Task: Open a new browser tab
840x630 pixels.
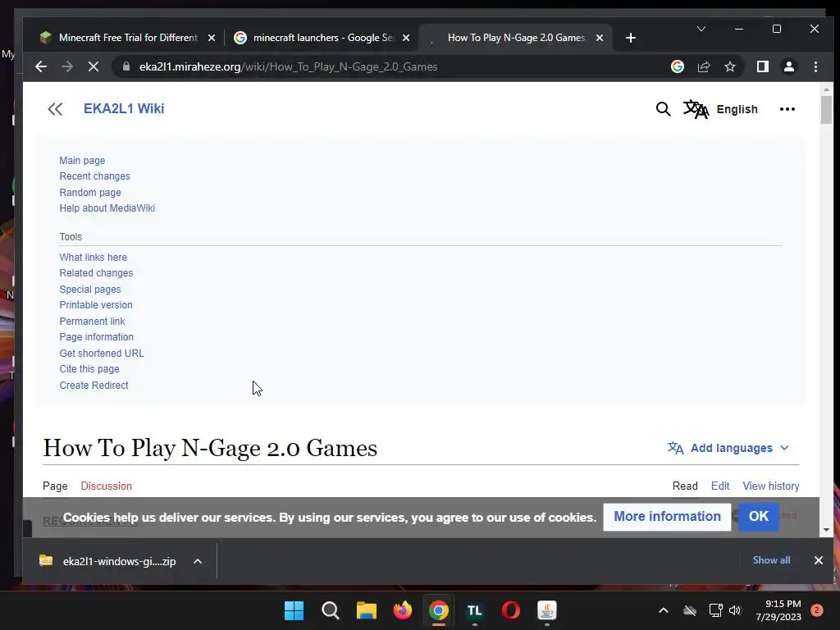Action: (x=631, y=38)
